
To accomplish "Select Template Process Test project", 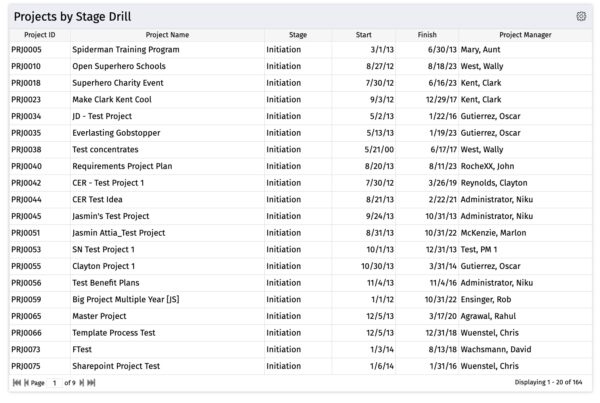I will pos(114,333).
